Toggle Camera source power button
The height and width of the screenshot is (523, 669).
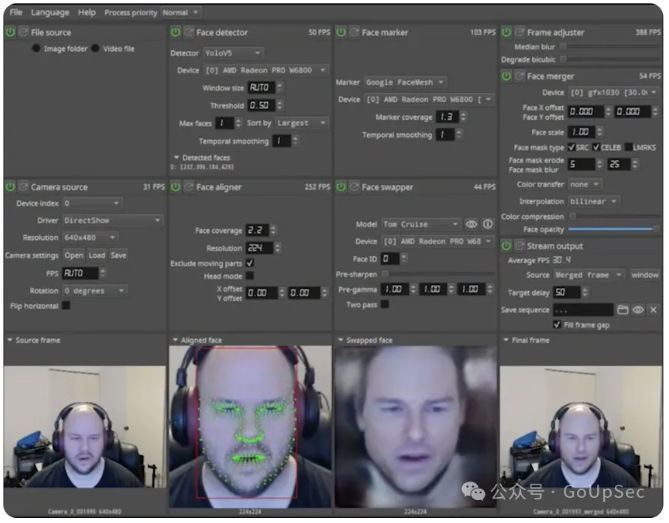pyautogui.click(x=10, y=187)
